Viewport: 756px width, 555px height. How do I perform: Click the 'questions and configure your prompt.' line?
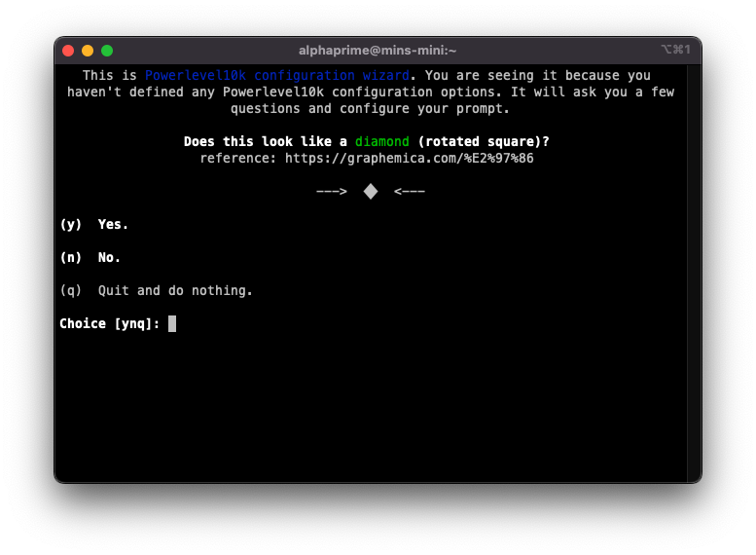click(x=370, y=109)
